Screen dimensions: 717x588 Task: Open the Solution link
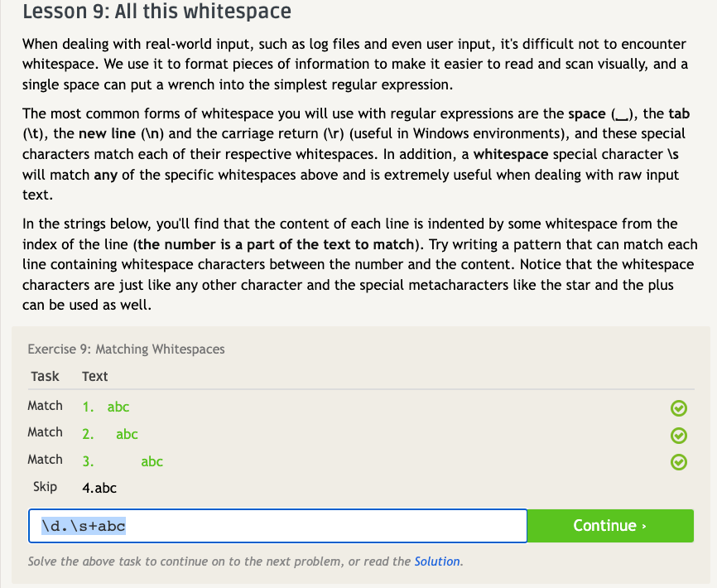coord(437,561)
